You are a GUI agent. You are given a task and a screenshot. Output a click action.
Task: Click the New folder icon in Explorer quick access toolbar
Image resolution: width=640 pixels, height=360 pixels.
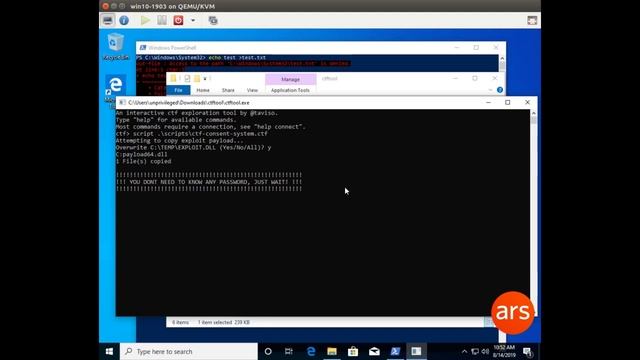click(x=197, y=78)
